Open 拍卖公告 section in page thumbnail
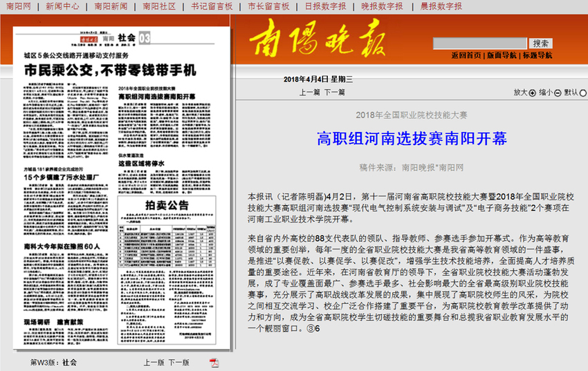 [167, 205]
